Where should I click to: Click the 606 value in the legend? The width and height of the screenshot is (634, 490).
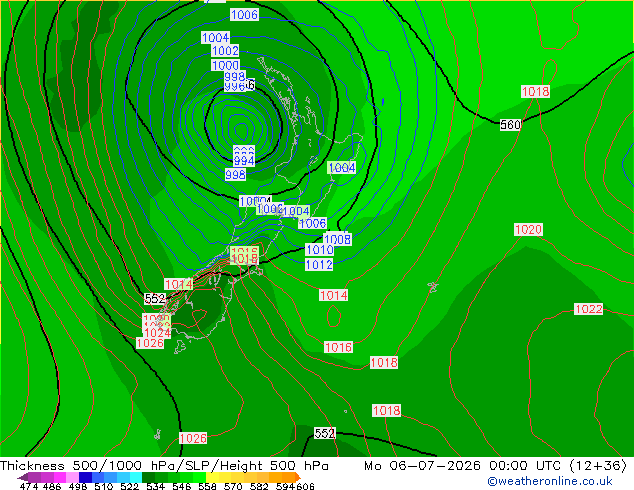click(305, 486)
